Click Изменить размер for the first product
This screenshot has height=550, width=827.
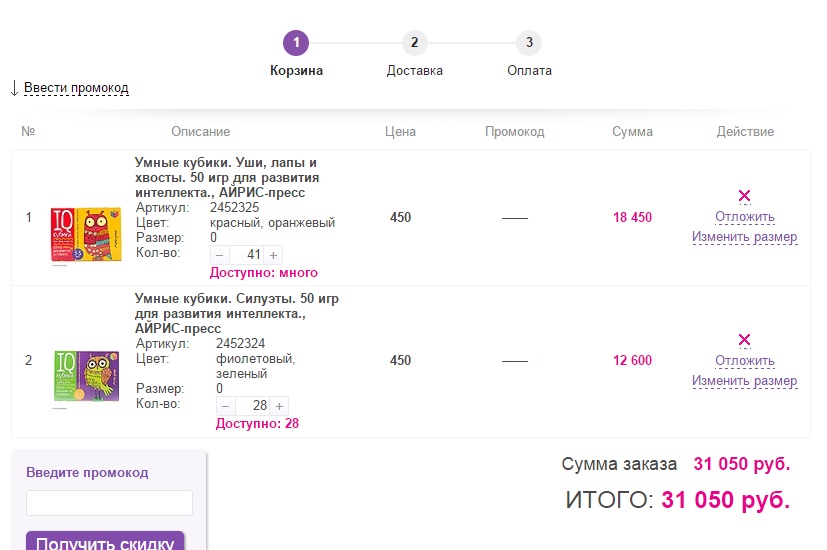click(744, 237)
